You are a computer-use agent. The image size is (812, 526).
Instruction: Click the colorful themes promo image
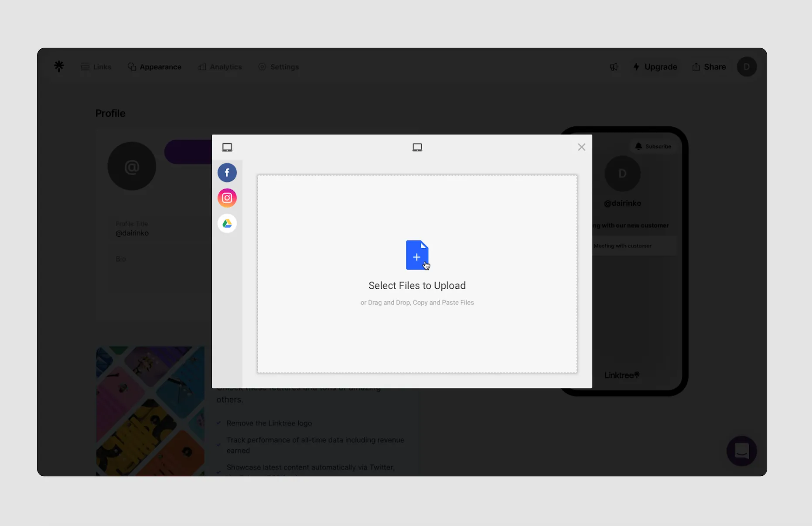[150, 411]
